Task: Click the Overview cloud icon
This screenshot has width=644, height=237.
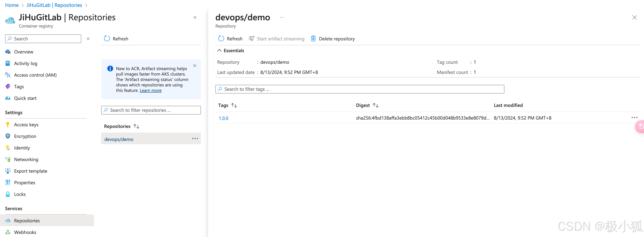Action: (8, 52)
